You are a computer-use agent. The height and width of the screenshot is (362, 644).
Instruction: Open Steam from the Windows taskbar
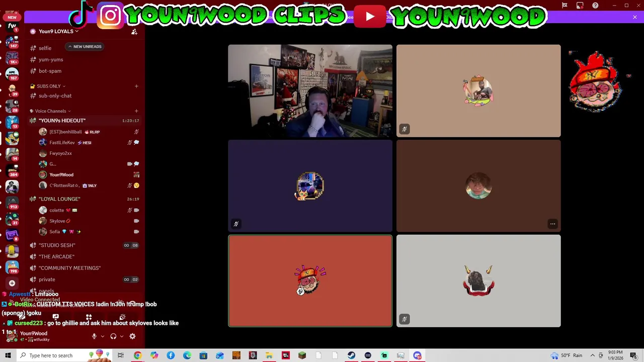tap(351, 355)
